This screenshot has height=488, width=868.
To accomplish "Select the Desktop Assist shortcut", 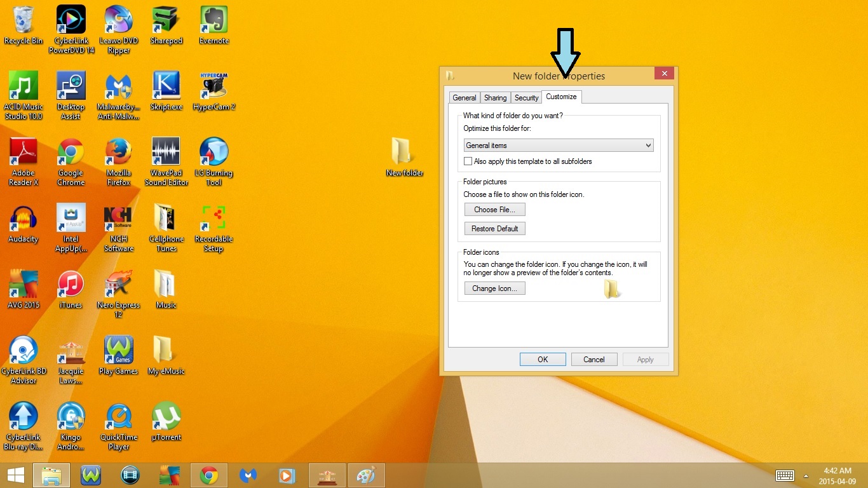I will (71, 95).
